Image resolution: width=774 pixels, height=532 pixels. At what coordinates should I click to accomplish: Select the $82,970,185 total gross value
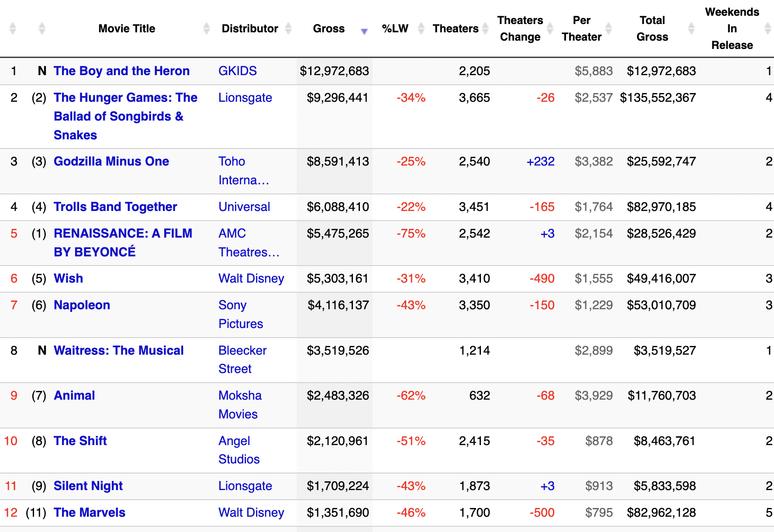(661, 207)
